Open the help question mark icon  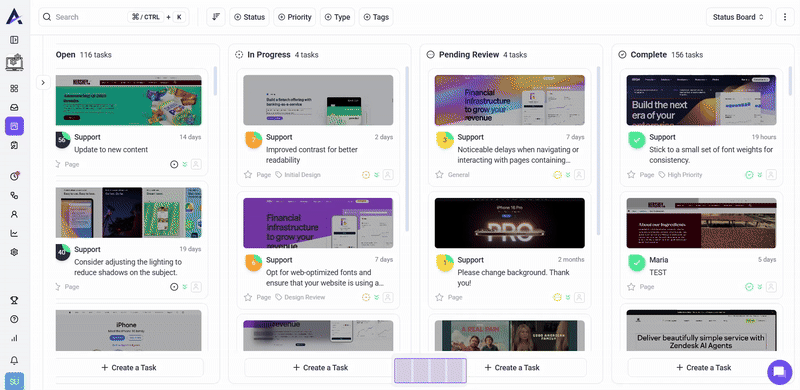(14, 319)
